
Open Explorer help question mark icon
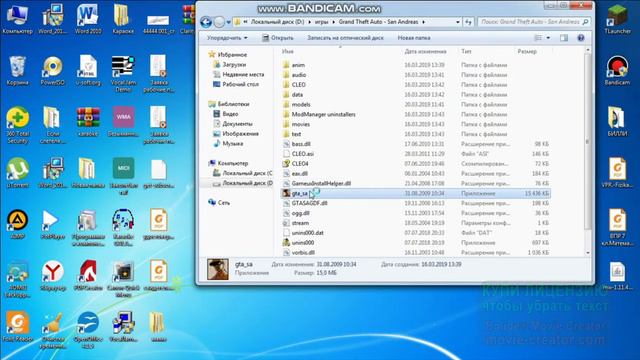(x=581, y=38)
